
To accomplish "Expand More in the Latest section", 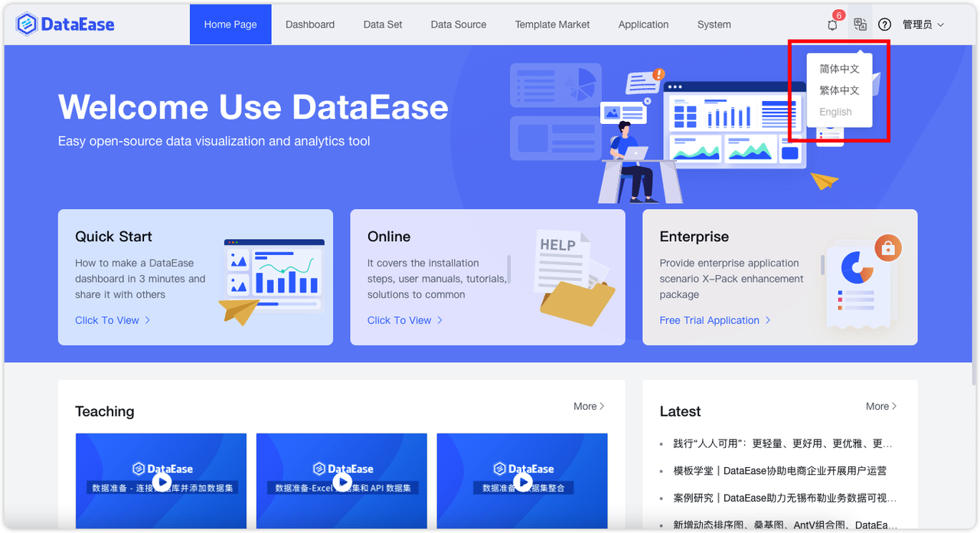I will (881, 406).
